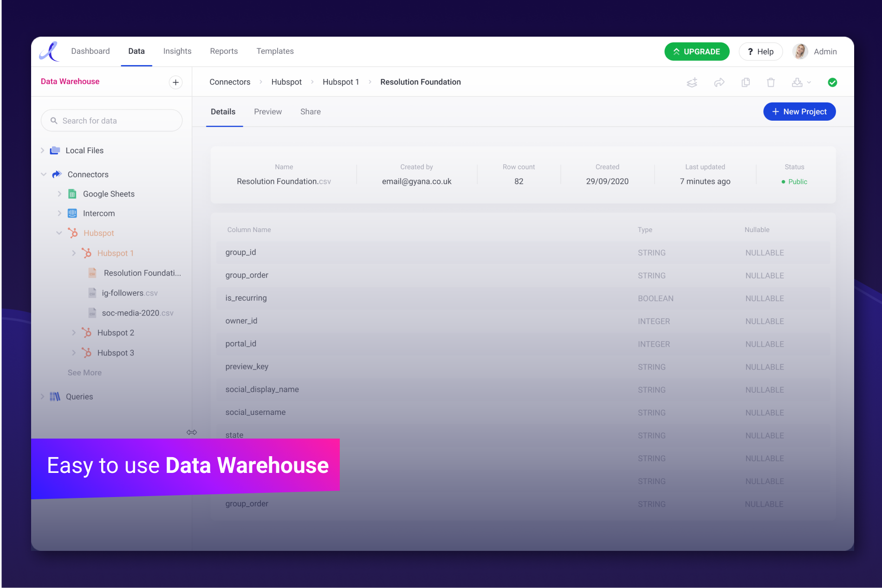Go to Hubspot 1 in the breadcrumb

341,82
